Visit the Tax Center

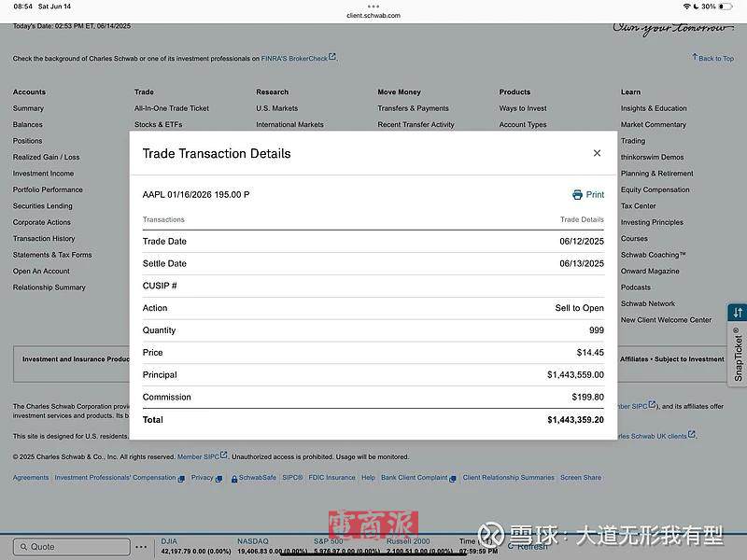click(x=639, y=205)
